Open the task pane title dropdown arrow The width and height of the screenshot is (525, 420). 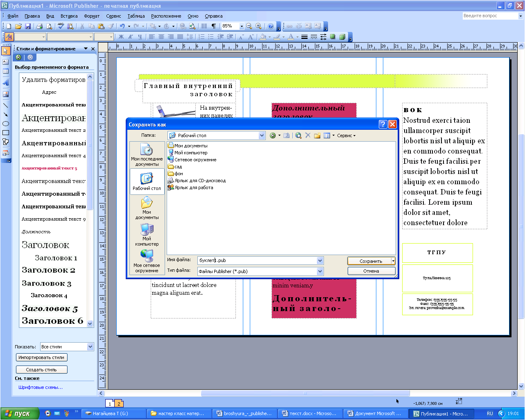pos(86,49)
